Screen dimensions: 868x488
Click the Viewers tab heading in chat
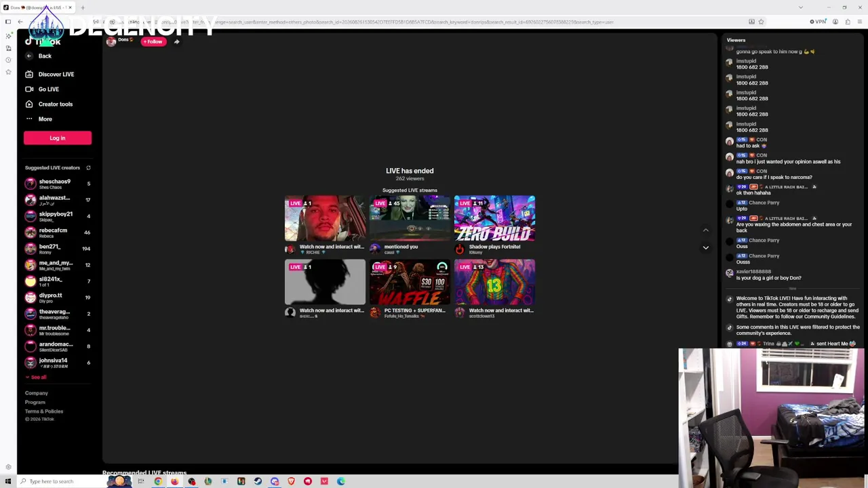(x=736, y=40)
